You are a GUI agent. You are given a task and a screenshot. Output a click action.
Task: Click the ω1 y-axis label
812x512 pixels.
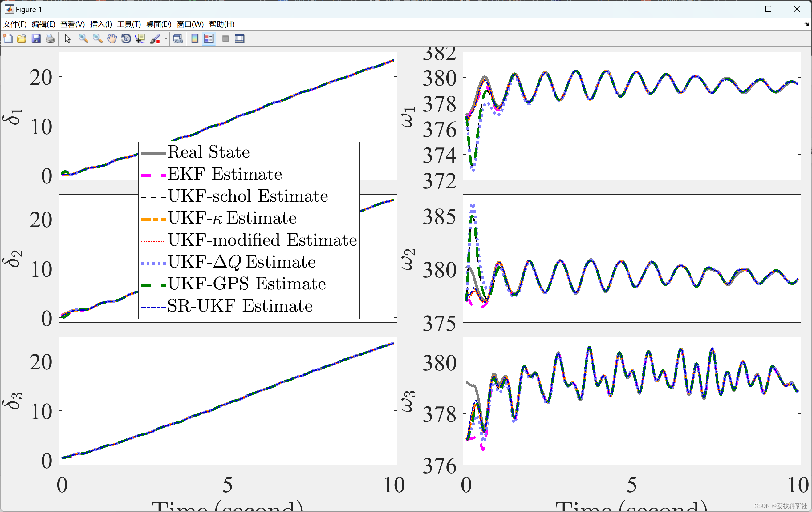pos(409,117)
